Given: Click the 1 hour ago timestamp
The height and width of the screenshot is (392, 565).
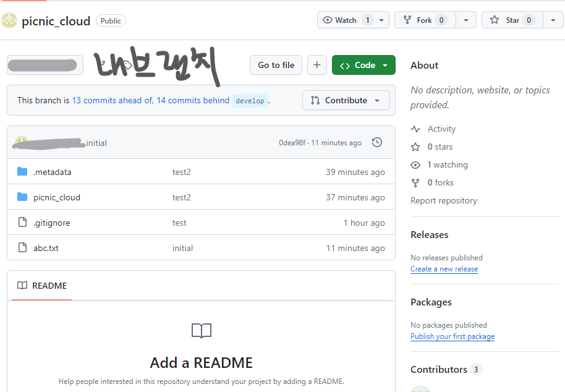Looking at the screenshot, I should pyautogui.click(x=364, y=223).
